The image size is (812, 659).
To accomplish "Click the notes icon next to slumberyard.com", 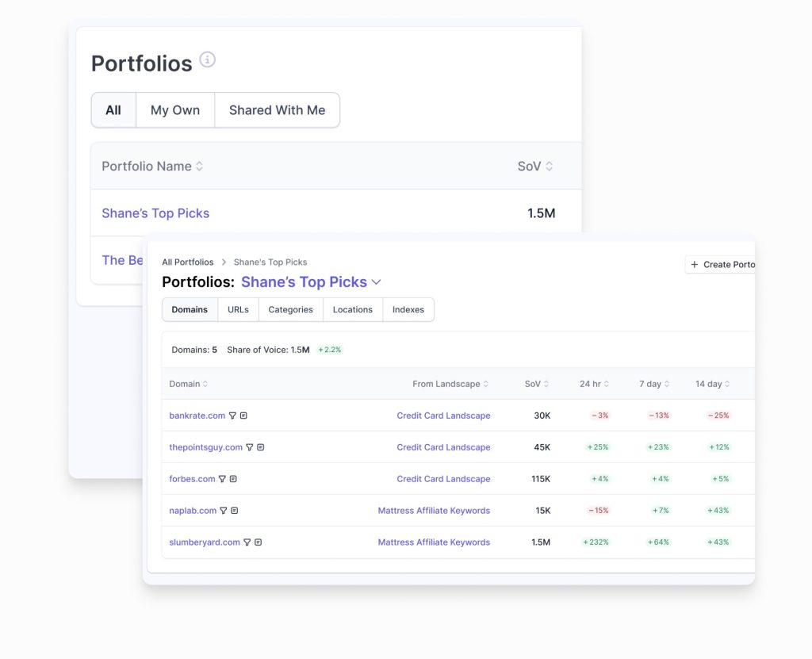I will point(258,542).
